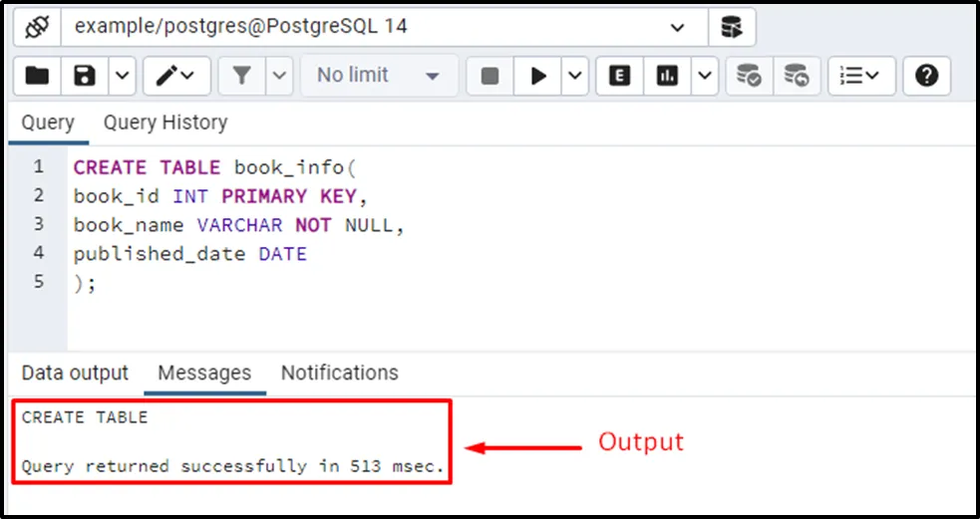Open the edit pencil menu
This screenshot has width=980, height=519.
click(176, 76)
